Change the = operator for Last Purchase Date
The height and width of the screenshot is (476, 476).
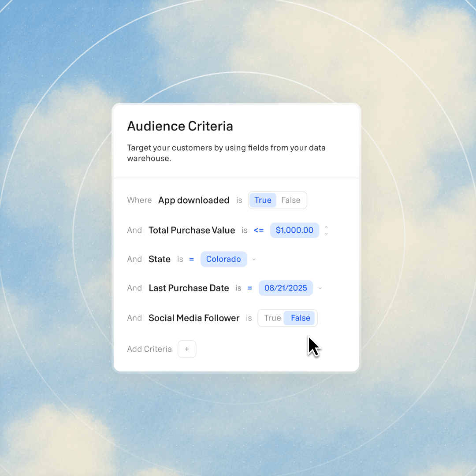pos(250,288)
